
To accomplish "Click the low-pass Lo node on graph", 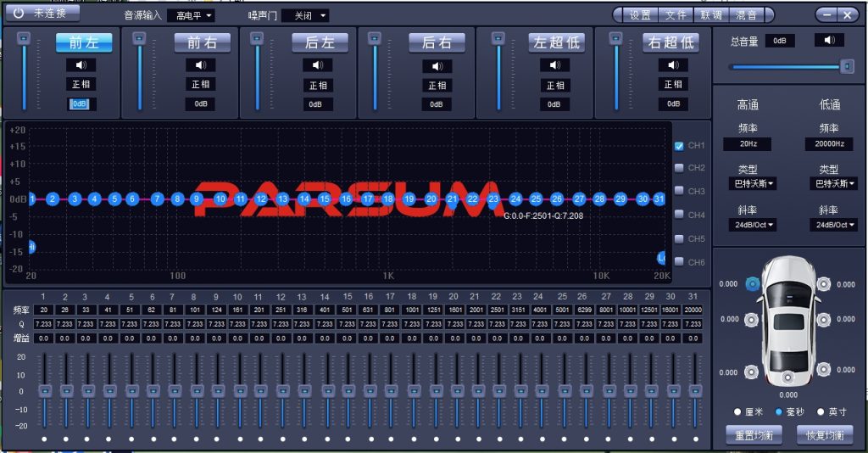I will click(661, 258).
